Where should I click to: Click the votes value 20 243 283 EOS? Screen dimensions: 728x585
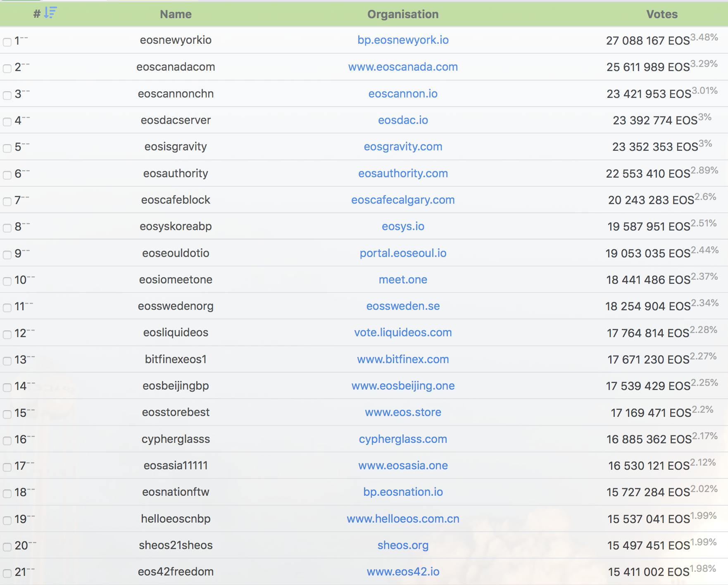point(651,200)
